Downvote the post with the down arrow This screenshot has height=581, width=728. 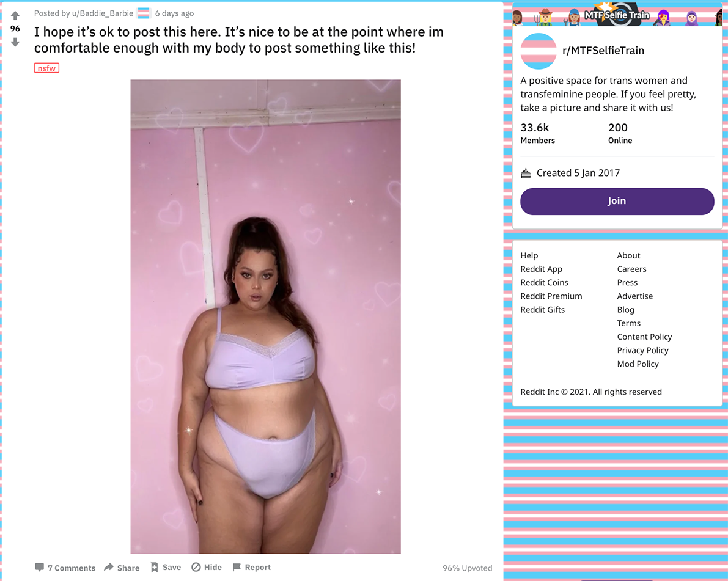[15, 42]
